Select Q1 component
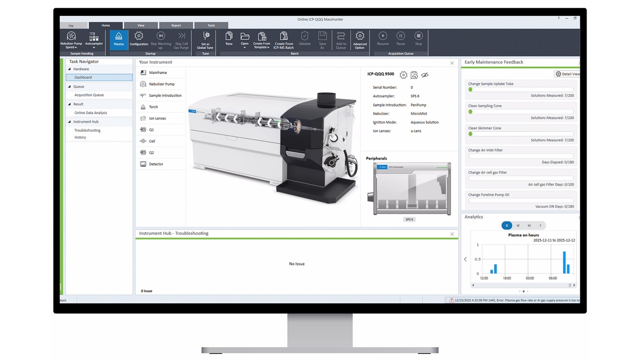Viewport: 644px width, 362px height. pyautogui.click(x=161, y=130)
